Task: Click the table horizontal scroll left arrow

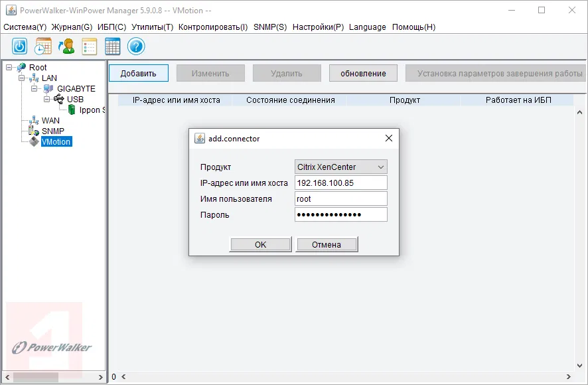Action: click(x=123, y=376)
